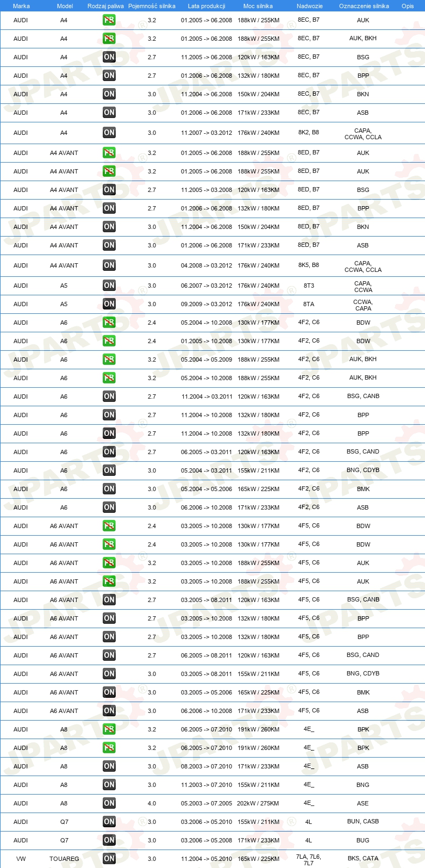The width and height of the screenshot is (425, 868).
Task: Click engine code ASE
Action: 363,803
